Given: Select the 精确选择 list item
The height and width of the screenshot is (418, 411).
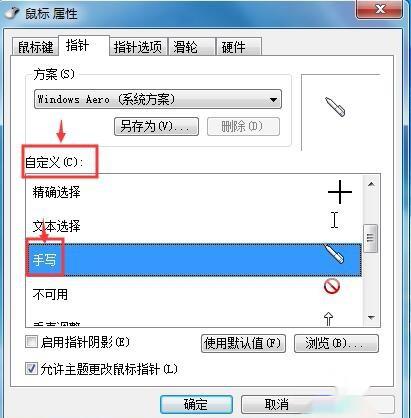Looking at the screenshot, I should (194, 192).
